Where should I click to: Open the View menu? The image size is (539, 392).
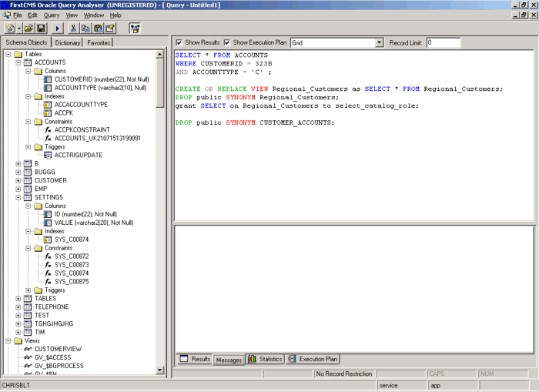[72, 15]
